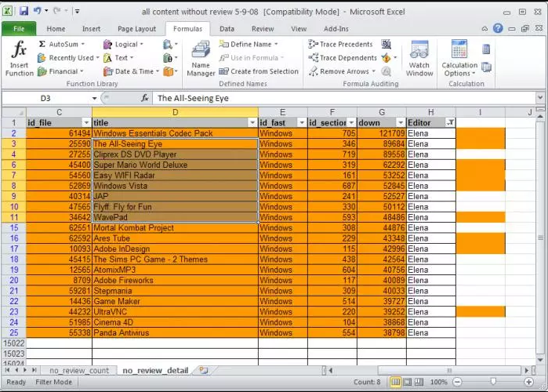Switch to Page Break Preview in status bar
The image size is (548, 392).
tap(419, 382)
